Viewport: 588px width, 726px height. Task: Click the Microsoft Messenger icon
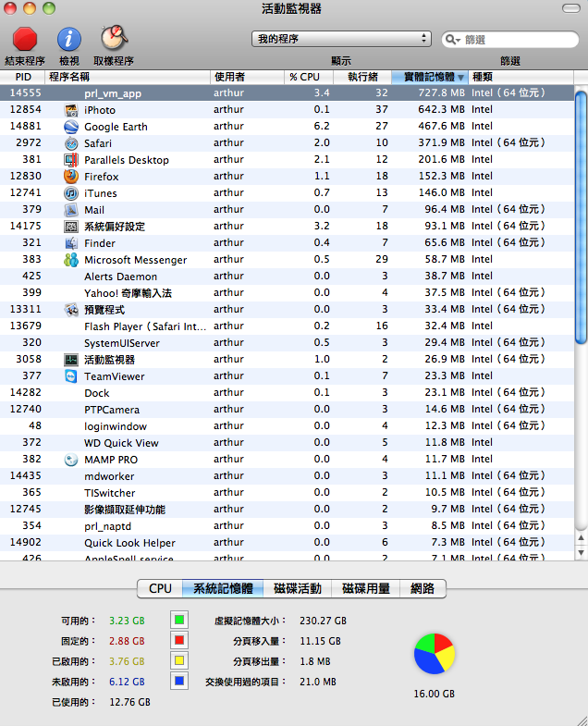click(x=71, y=260)
